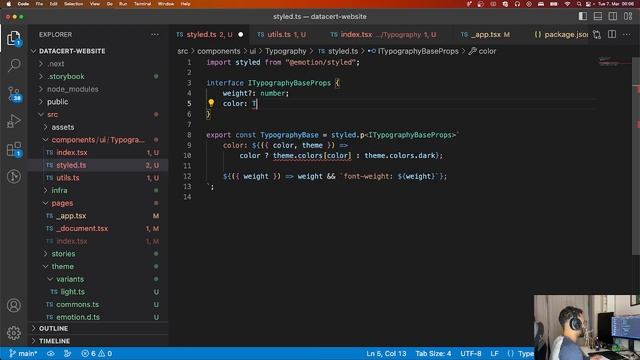The image size is (640, 360).
Task: Toggle secondary side bar layout icon
Action: point(613,16)
